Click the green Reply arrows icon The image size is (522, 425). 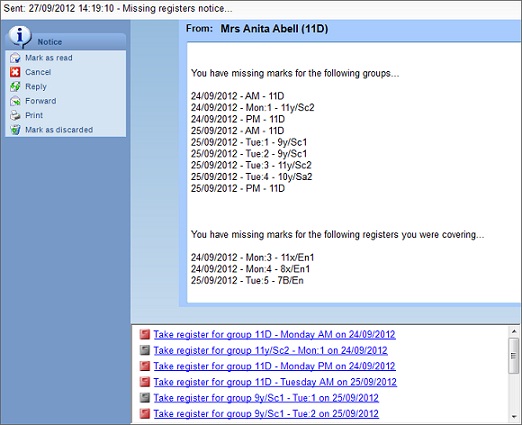[x=15, y=87]
